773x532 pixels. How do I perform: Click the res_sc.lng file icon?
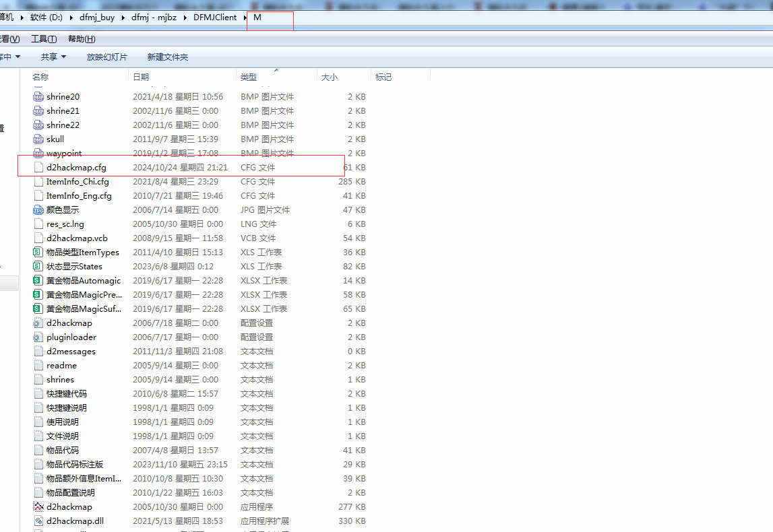click(x=38, y=224)
